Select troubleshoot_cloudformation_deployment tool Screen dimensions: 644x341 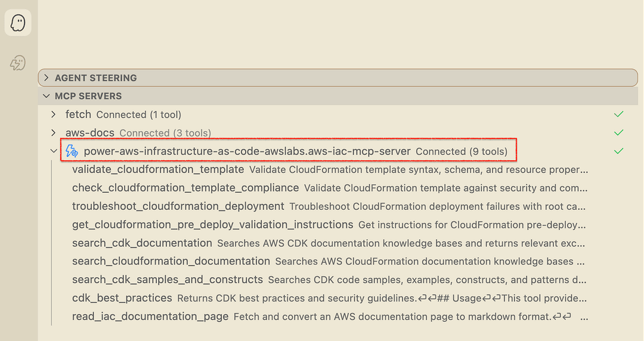click(x=178, y=206)
